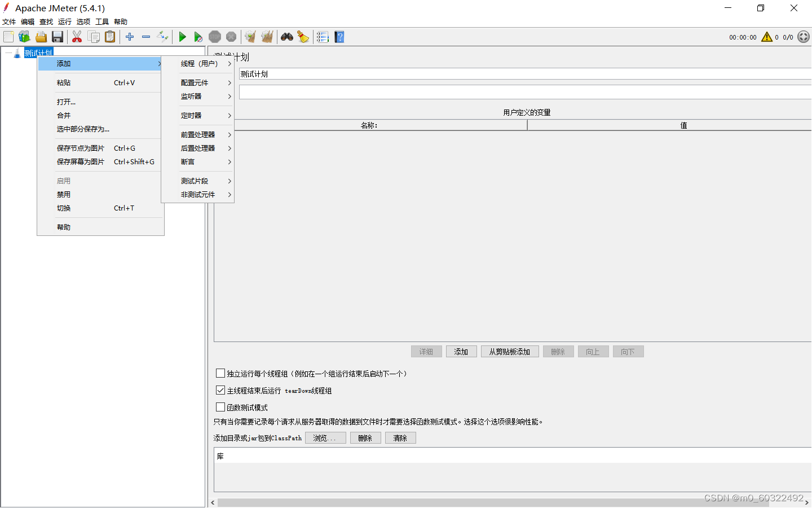The image size is (812, 508).
Task: Click the 删除 classpath button
Action: coord(365,438)
